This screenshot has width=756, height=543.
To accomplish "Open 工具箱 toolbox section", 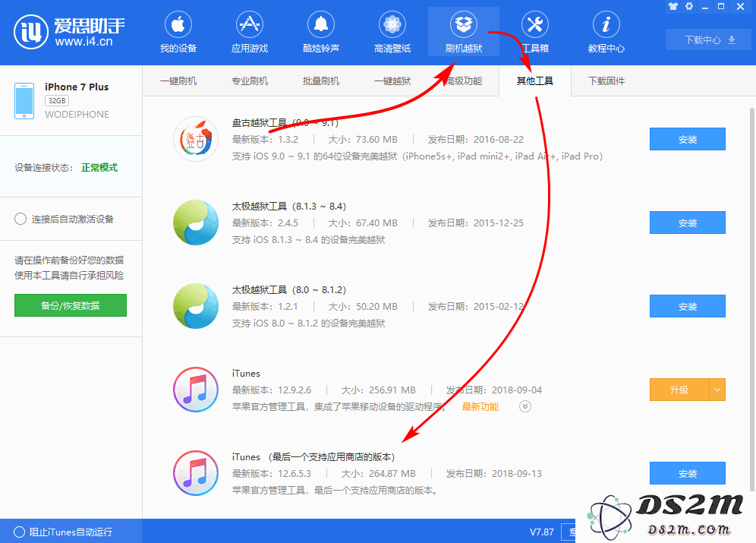I will [x=534, y=33].
